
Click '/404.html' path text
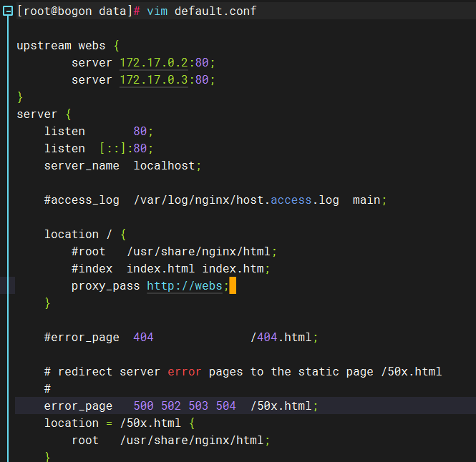point(281,338)
